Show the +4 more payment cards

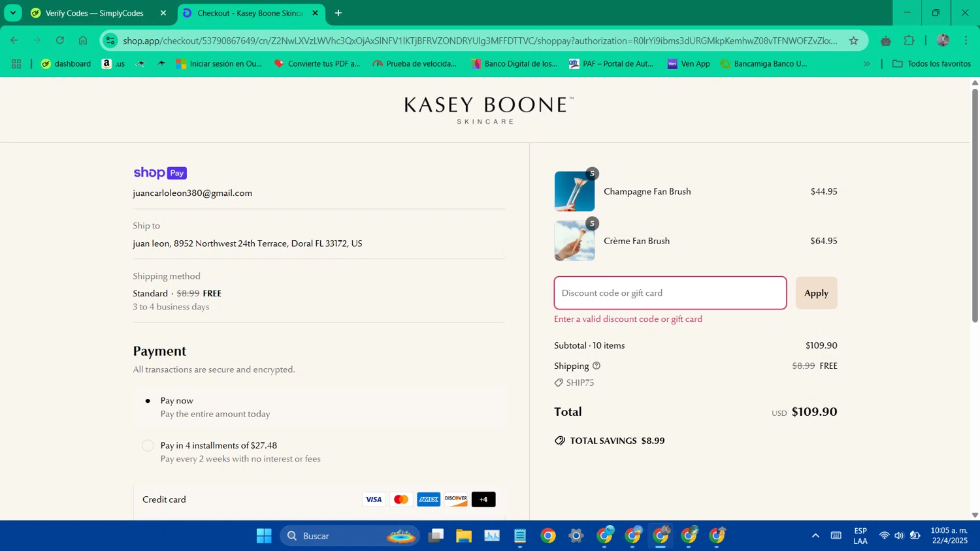(483, 499)
